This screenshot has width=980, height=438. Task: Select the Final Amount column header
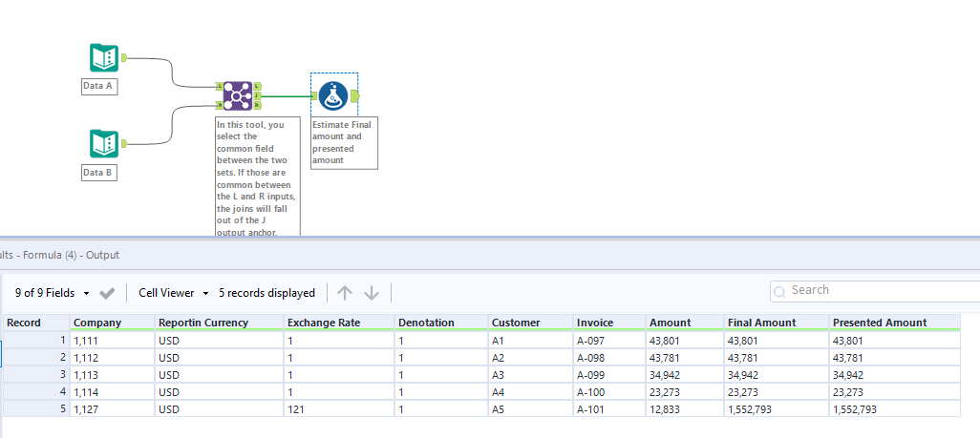click(761, 323)
